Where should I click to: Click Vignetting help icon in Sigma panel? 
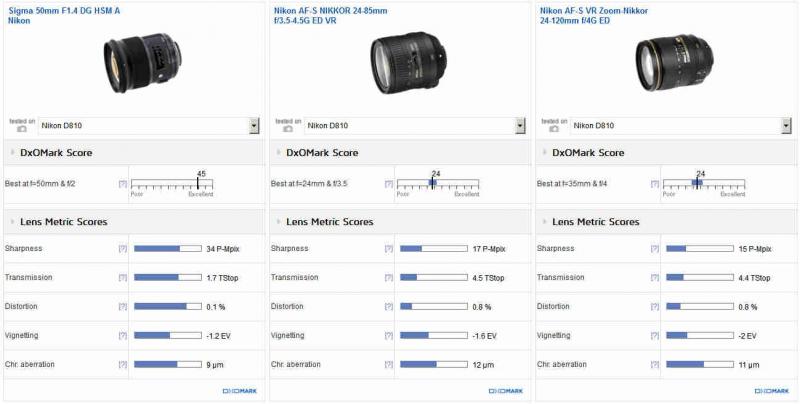pyautogui.click(x=122, y=336)
